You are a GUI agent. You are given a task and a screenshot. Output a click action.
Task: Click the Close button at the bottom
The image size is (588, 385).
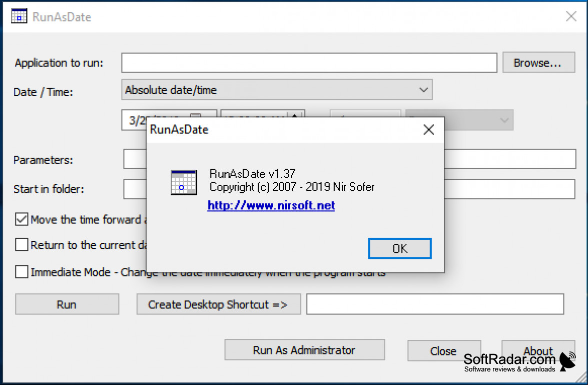coord(444,350)
